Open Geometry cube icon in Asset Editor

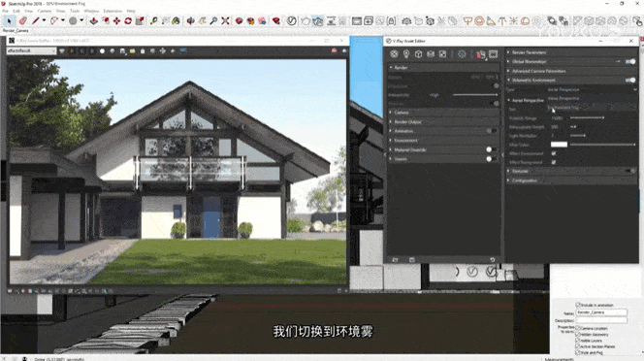coord(418,54)
